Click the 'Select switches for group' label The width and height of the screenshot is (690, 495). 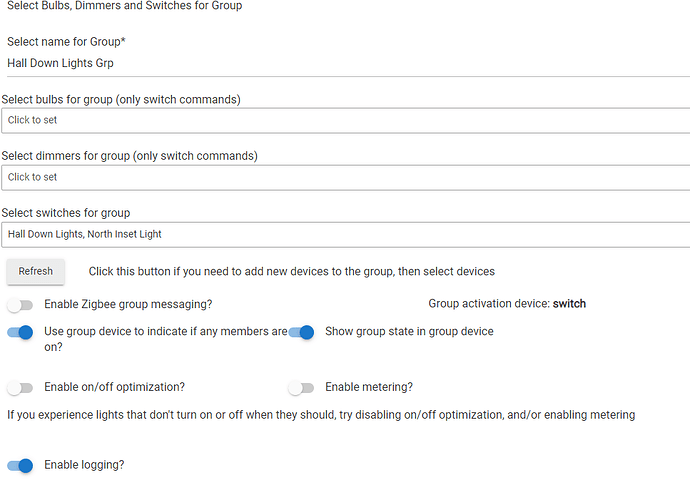click(x=65, y=213)
